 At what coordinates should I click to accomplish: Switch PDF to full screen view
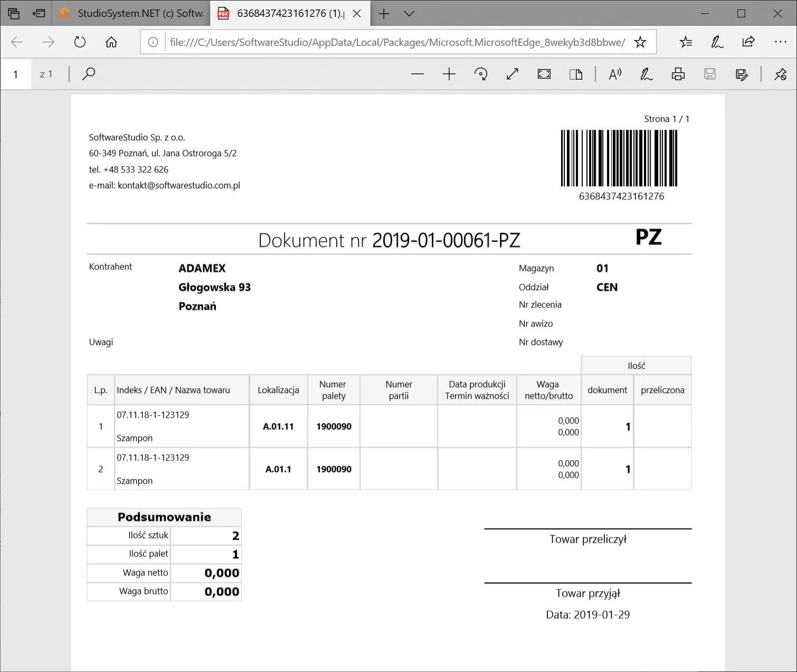pos(513,74)
